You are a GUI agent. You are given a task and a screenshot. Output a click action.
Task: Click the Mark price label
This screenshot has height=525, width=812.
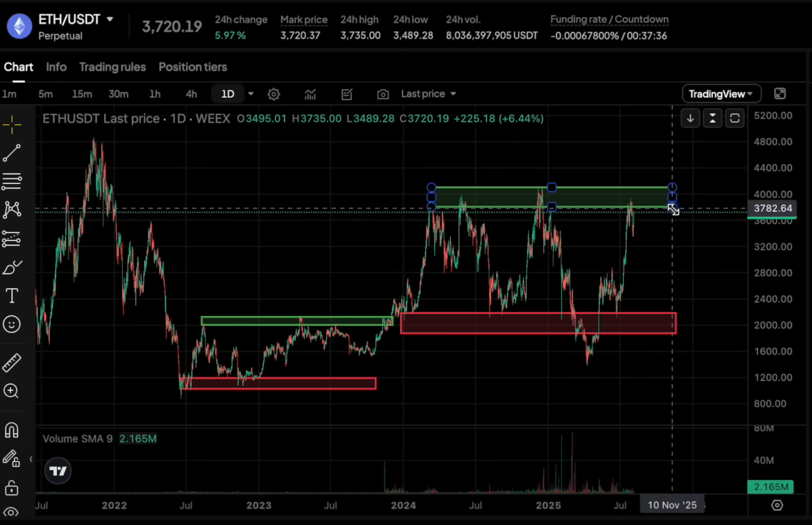point(304,19)
